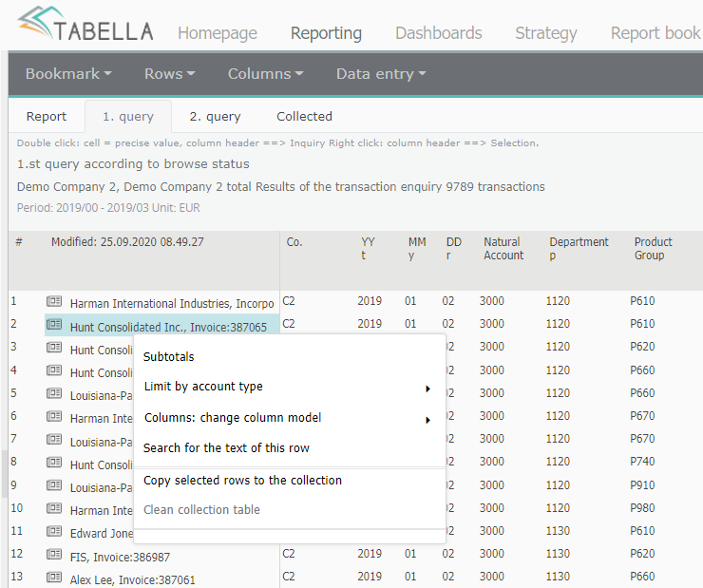The height and width of the screenshot is (588, 703).
Task: Click the DD column header
Action: [454, 248]
